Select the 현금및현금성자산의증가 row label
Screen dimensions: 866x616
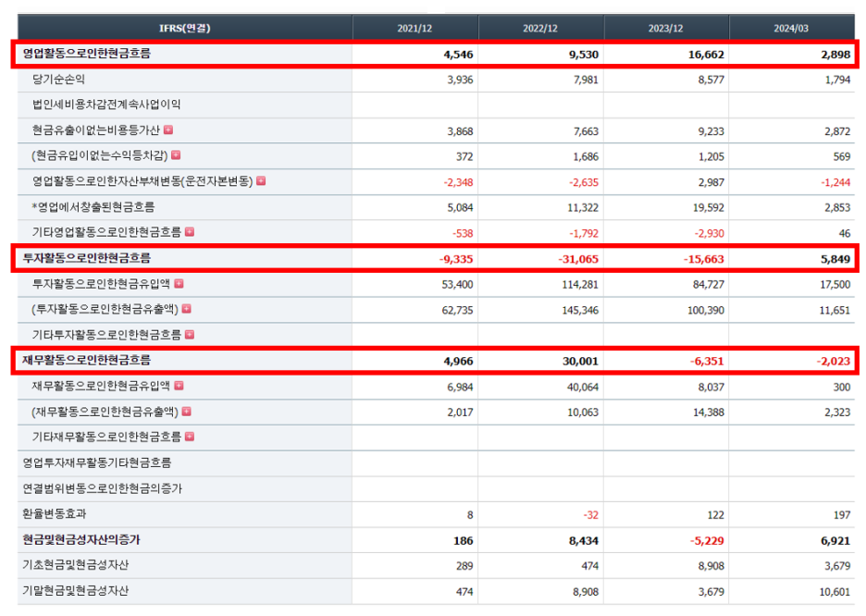click(81, 539)
